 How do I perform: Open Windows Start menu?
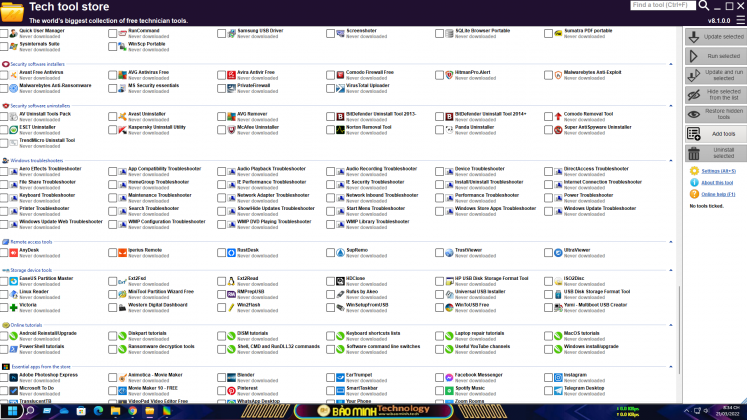pos(12,411)
